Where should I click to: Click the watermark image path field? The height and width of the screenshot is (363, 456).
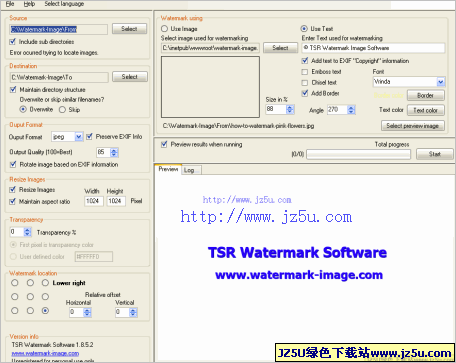(x=210, y=48)
